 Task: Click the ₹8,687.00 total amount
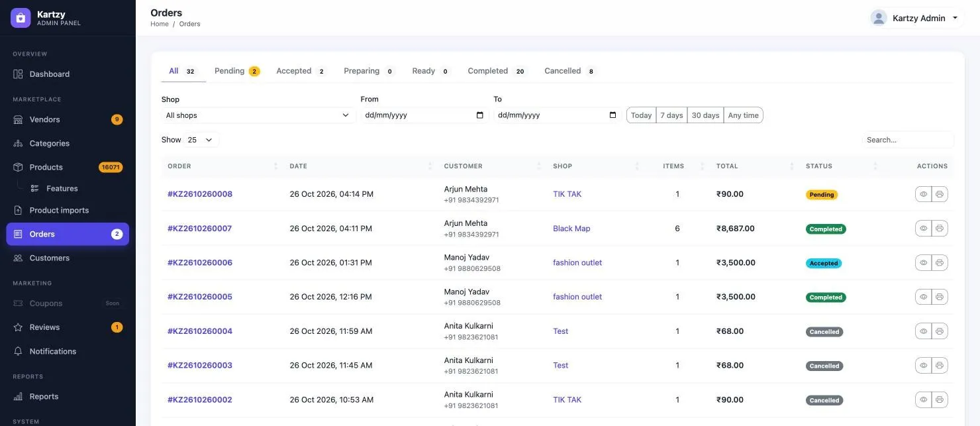(735, 229)
